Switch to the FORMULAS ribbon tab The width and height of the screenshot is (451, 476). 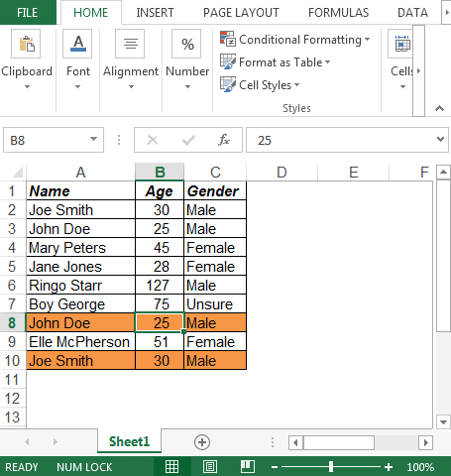[338, 13]
